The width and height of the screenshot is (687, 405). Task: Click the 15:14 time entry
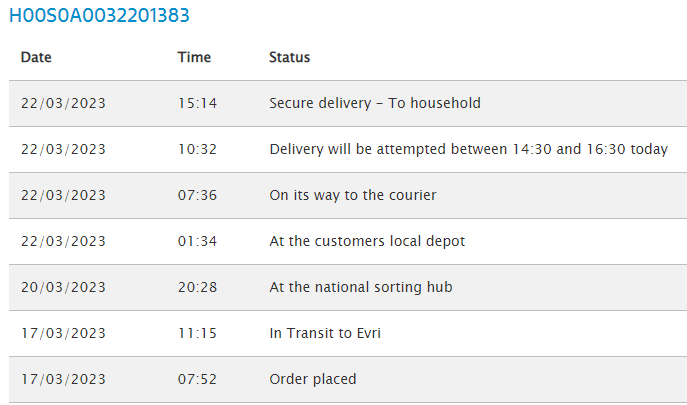coord(197,103)
